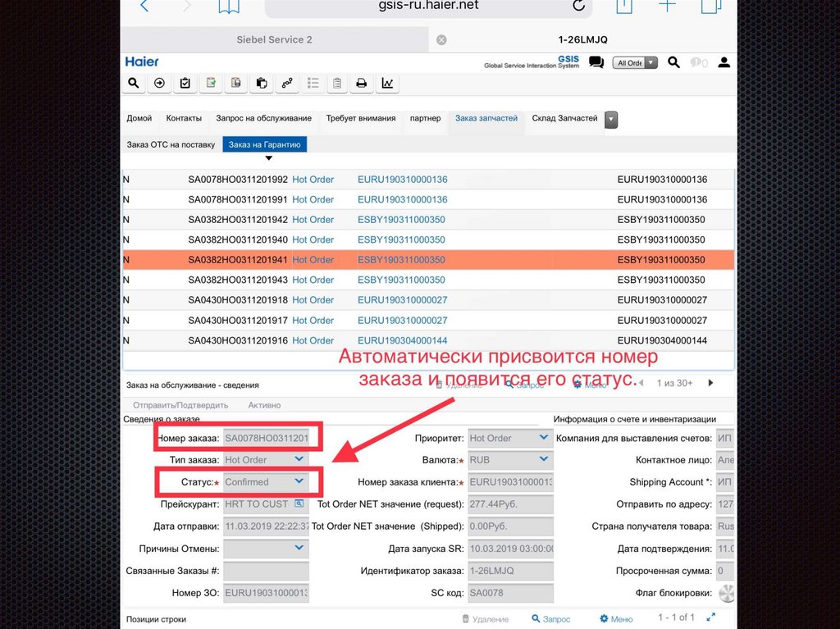Click Меню in Позиции строки section

click(616, 619)
